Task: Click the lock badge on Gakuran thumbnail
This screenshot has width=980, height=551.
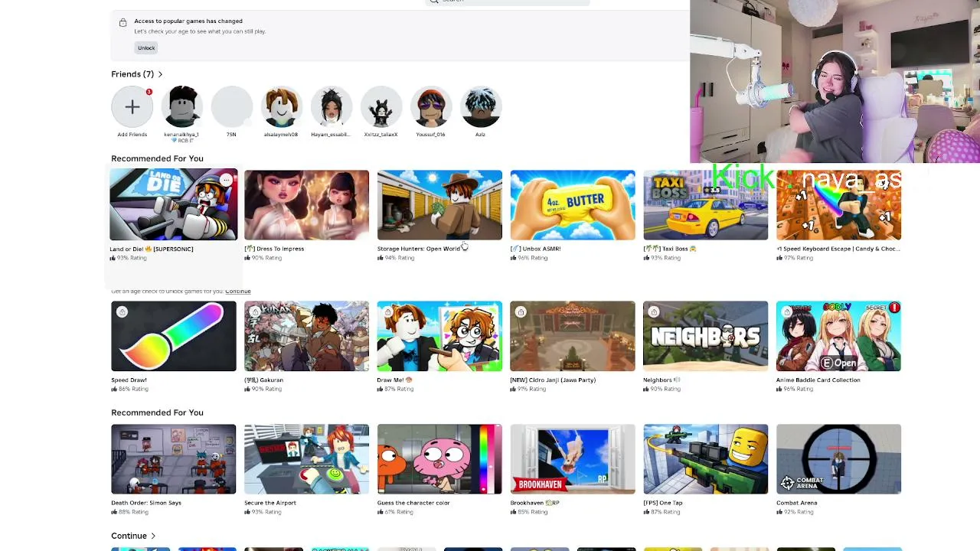Action: tap(255, 311)
